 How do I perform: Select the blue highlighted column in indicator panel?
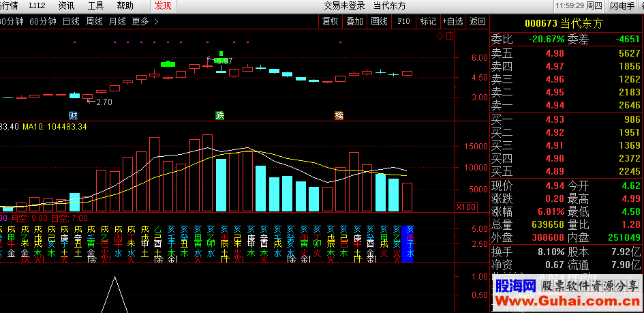408,243
